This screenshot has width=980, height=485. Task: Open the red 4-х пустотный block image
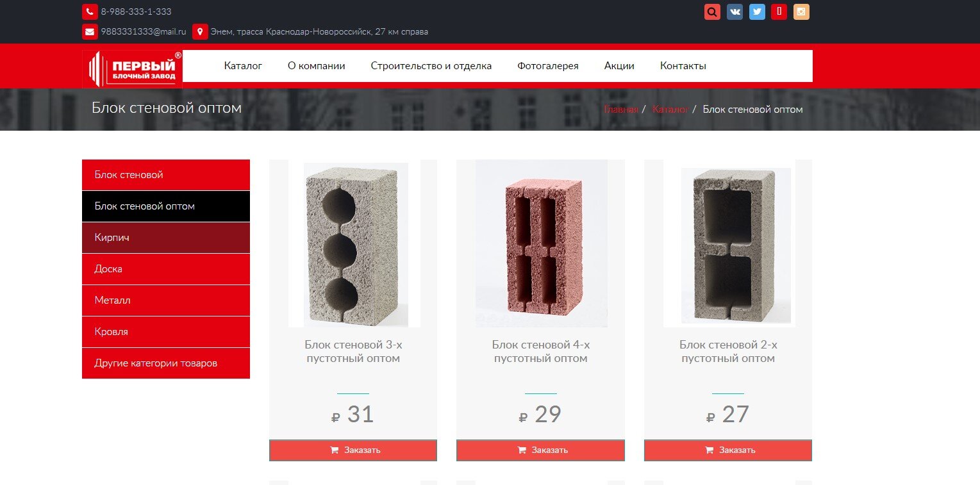(x=541, y=243)
